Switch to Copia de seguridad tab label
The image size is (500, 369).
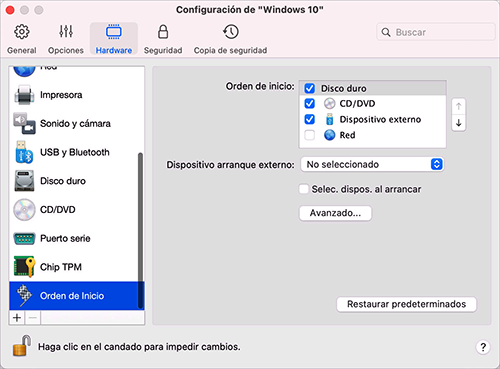(230, 50)
